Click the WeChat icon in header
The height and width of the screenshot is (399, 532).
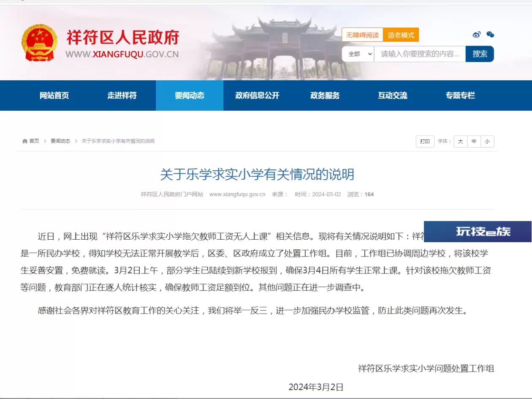click(490, 35)
